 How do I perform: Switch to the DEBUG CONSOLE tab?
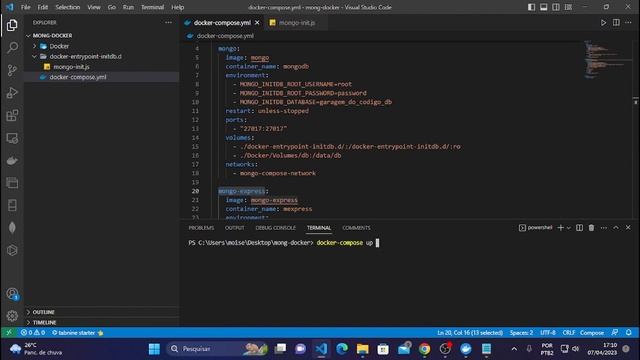[x=276, y=228]
